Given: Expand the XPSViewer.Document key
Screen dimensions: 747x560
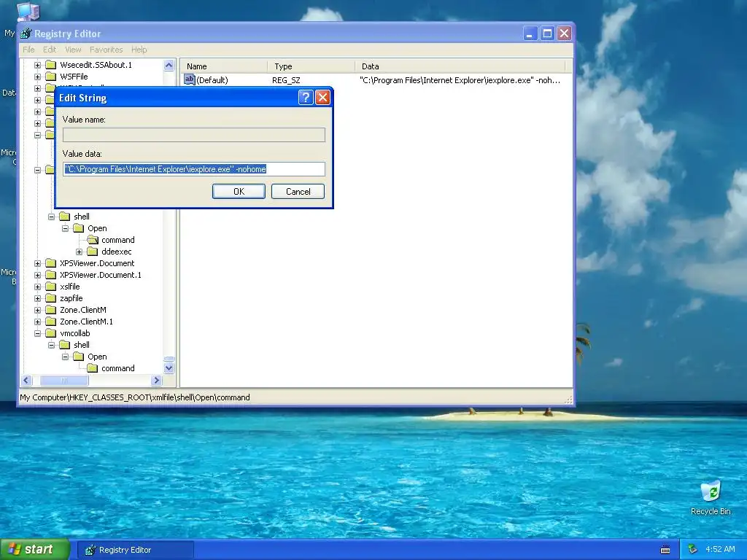Looking at the screenshot, I should 38,263.
